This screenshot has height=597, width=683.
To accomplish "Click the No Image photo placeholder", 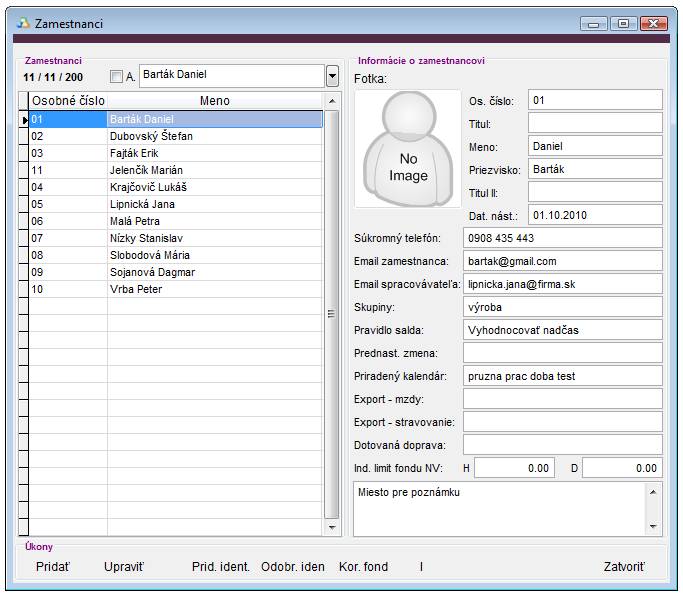I will [x=408, y=149].
